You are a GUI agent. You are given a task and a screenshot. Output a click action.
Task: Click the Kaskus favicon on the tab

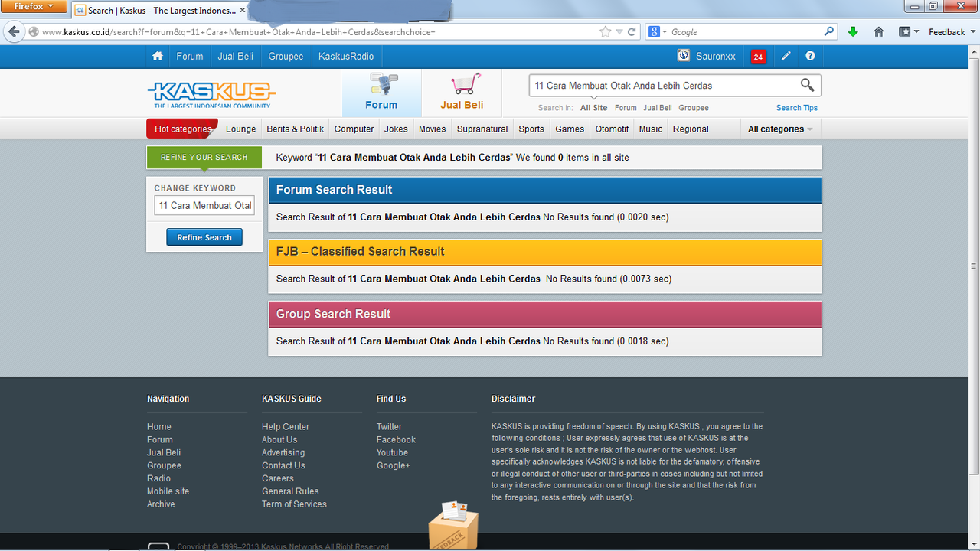(x=80, y=10)
